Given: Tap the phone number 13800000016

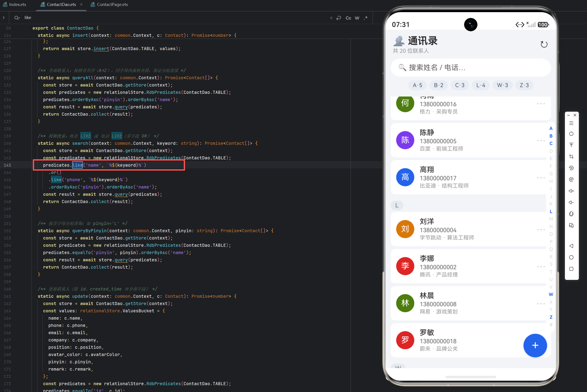Looking at the screenshot, I should click(438, 104).
